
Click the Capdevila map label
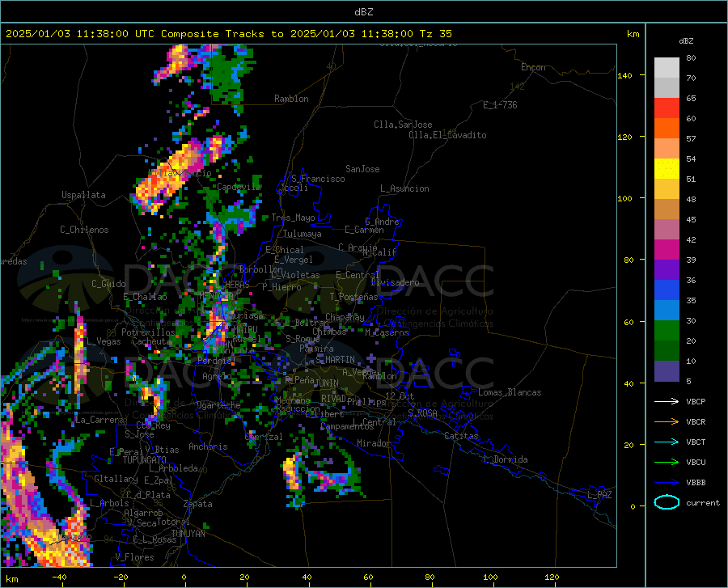click(x=239, y=187)
